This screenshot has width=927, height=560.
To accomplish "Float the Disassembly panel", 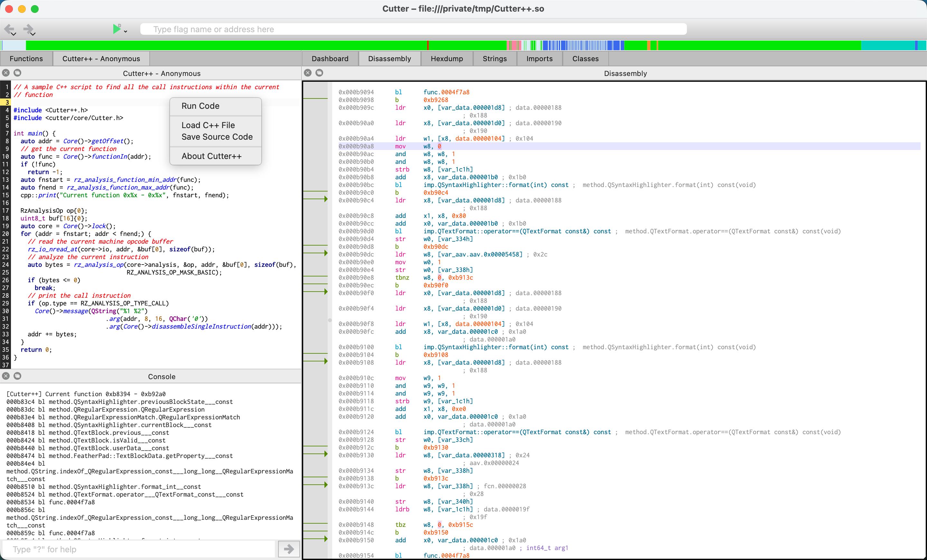I will click(x=319, y=73).
